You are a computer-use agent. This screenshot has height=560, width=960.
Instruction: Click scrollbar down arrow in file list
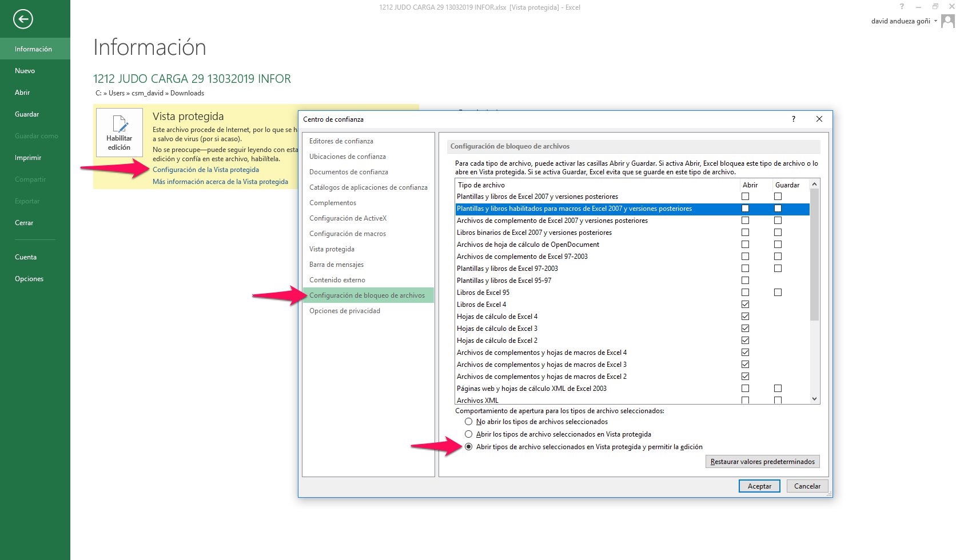coord(814,399)
